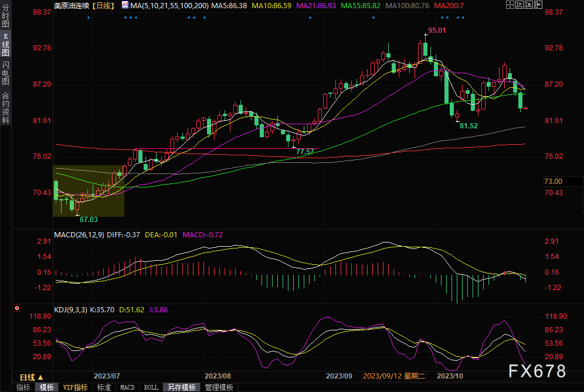
Task: Click the 73.00 price marker on axis
Action: (x=553, y=182)
